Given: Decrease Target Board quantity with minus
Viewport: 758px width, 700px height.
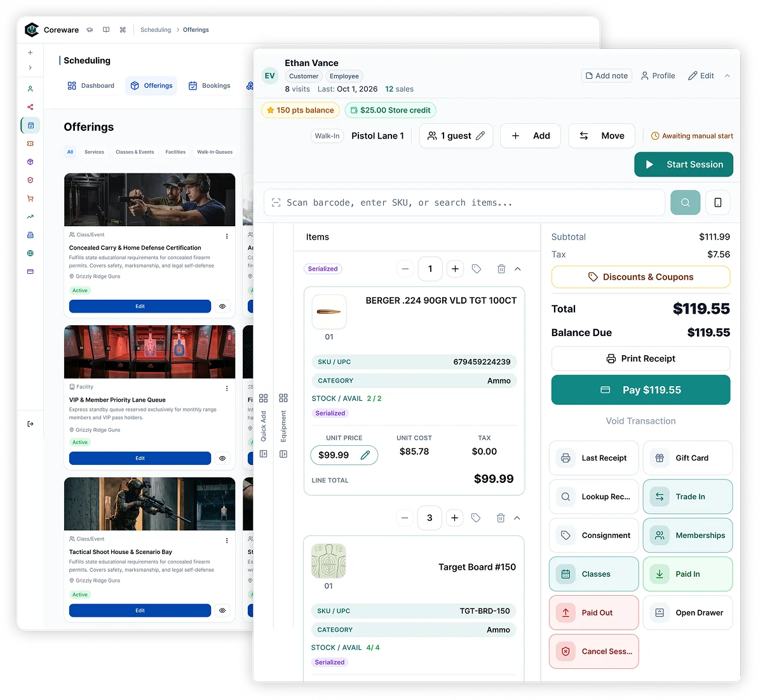Looking at the screenshot, I should (x=405, y=518).
